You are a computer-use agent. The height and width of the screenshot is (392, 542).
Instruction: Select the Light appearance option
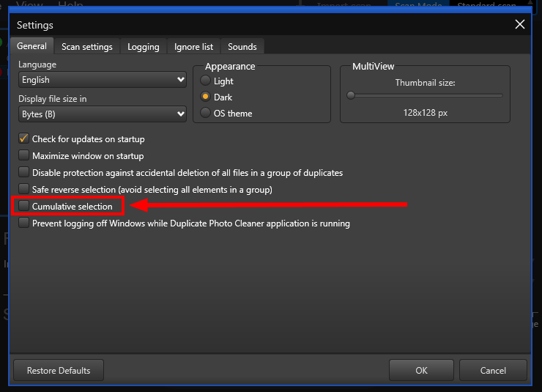tap(206, 81)
